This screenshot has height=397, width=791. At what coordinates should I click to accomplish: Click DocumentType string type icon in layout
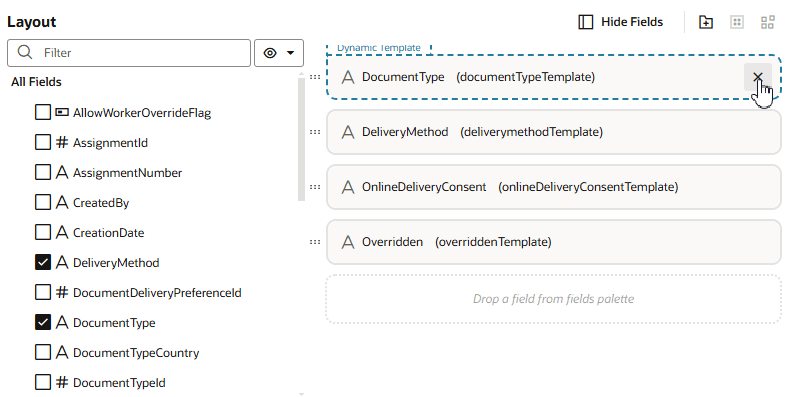click(x=348, y=77)
